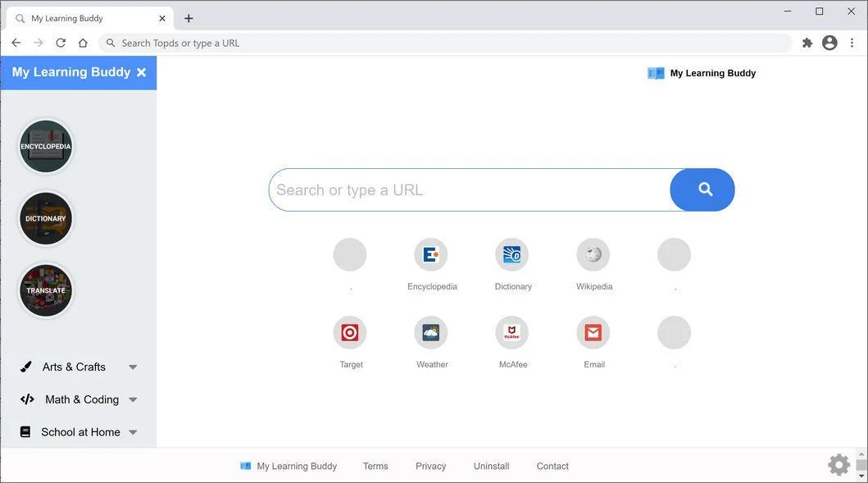Click the browser extensions puzzle icon
The image size is (868, 483).
pyautogui.click(x=807, y=43)
